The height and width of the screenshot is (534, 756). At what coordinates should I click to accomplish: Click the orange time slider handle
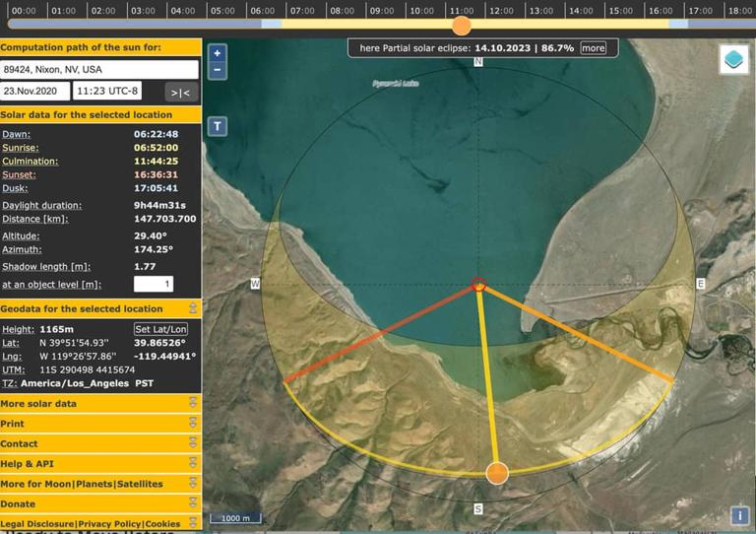tap(462, 26)
